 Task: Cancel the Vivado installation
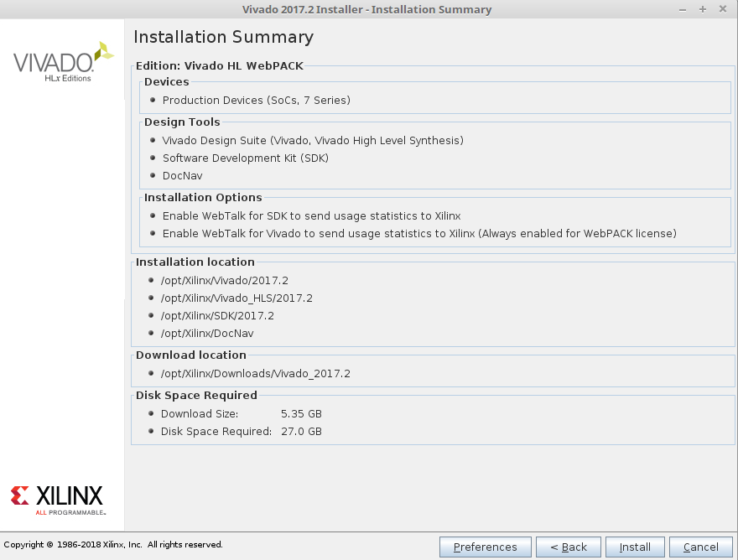pyautogui.click(x=701, y=547)
